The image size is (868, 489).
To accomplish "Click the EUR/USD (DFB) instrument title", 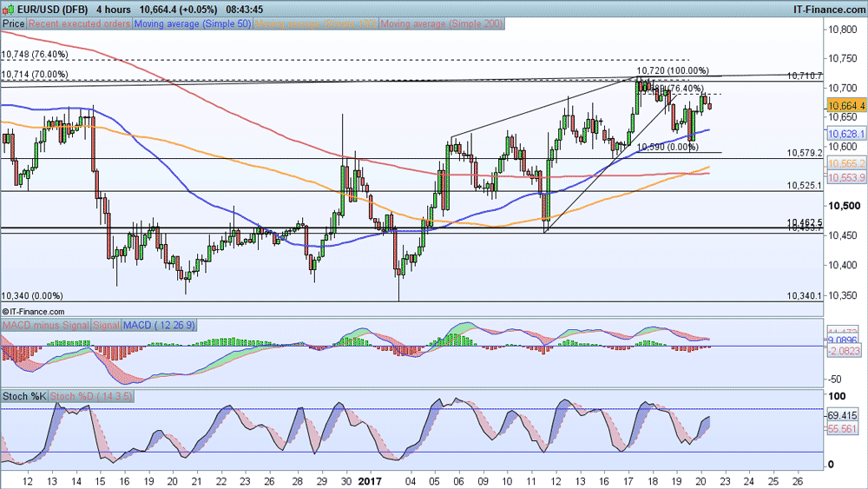I will click(52, 10).
